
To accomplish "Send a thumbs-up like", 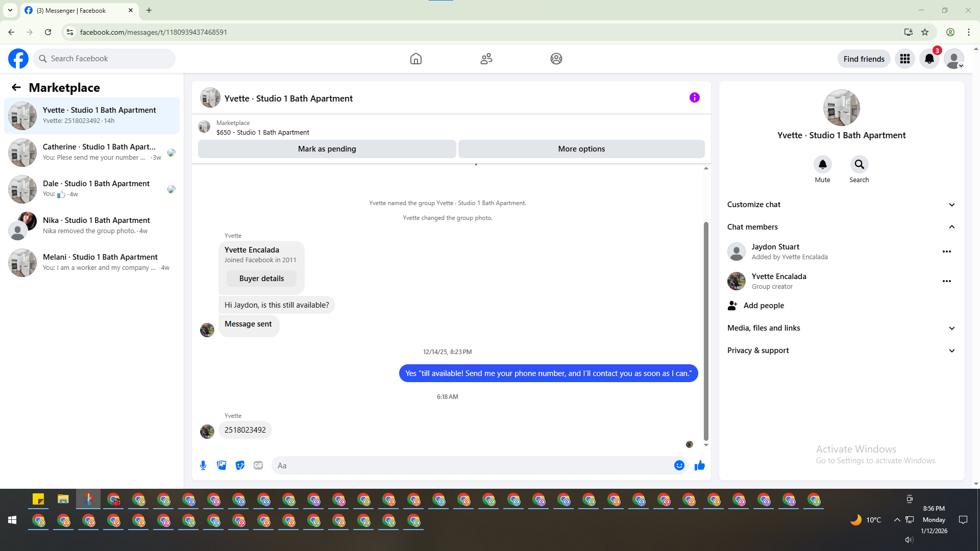I will [699, 465].
